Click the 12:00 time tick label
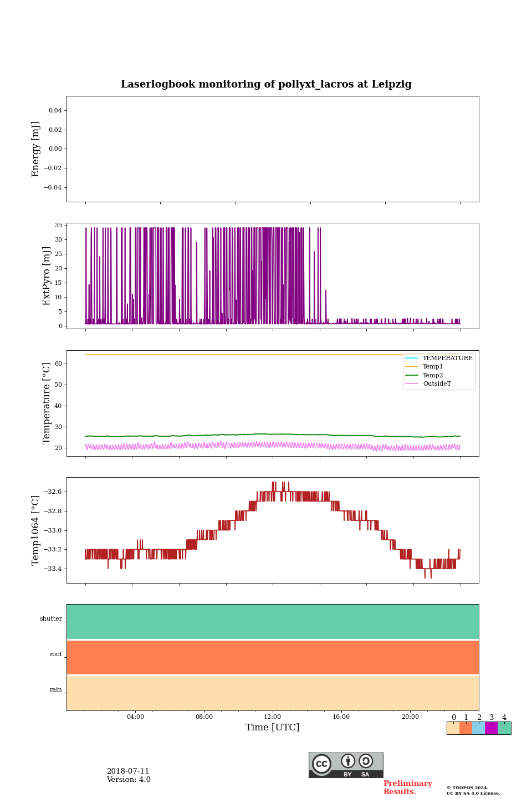 tap(273, 717)
